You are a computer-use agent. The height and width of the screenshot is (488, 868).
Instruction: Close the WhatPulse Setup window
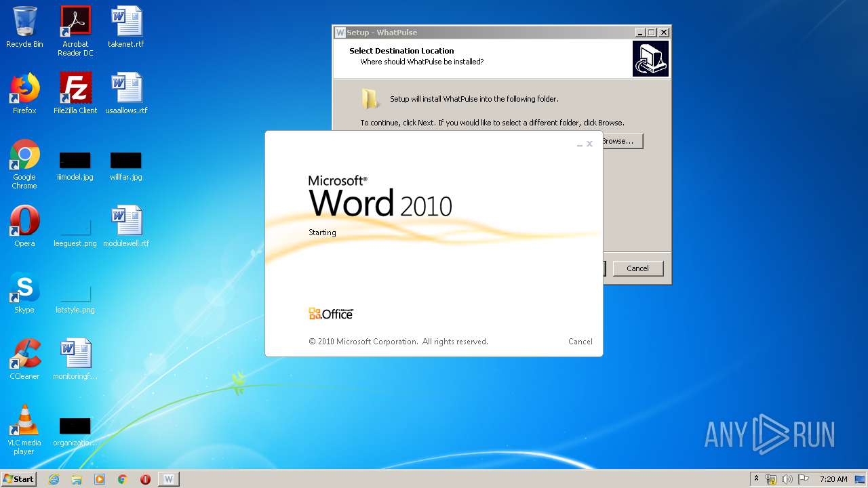click(x=664, y=33)
